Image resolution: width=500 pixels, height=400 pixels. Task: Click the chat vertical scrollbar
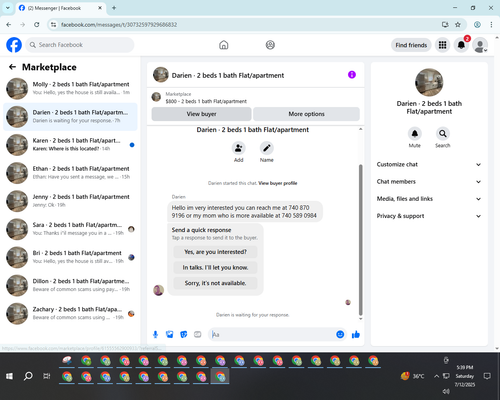coord(360,240)
